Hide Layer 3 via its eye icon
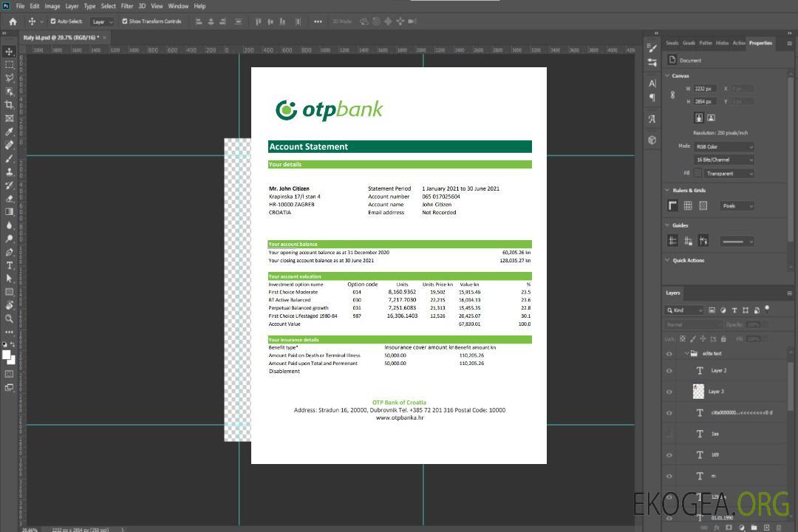 669,392
